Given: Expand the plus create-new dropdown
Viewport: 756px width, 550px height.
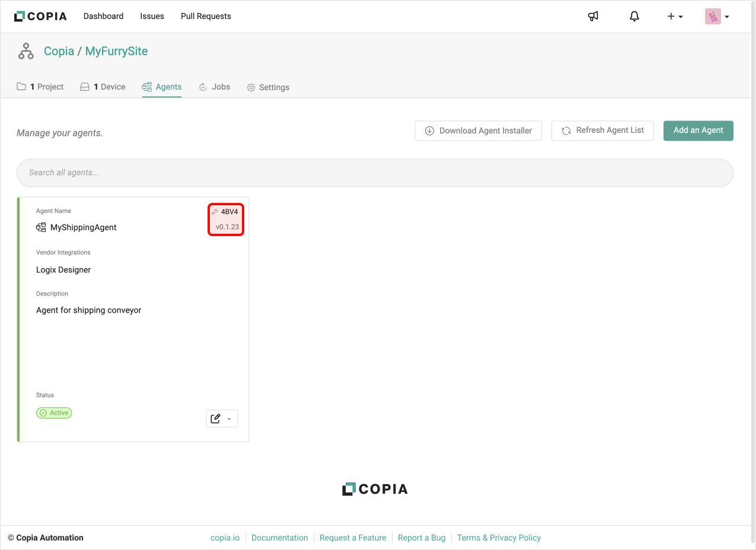Looking at the screenshot, I should click(x=675, y=17).
